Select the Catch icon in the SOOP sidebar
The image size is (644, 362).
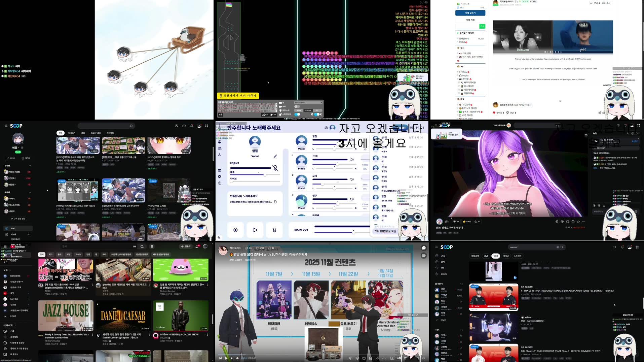pos(437,274)
